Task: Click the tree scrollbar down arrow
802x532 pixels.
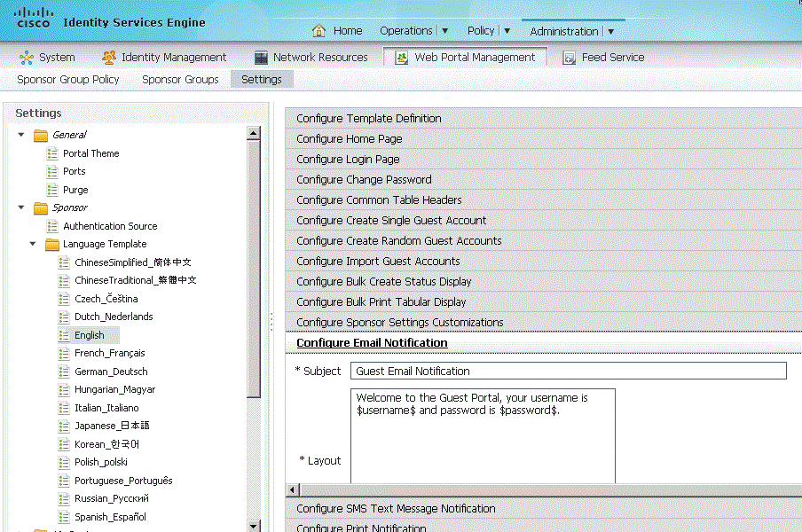Action: pos(253,526)
